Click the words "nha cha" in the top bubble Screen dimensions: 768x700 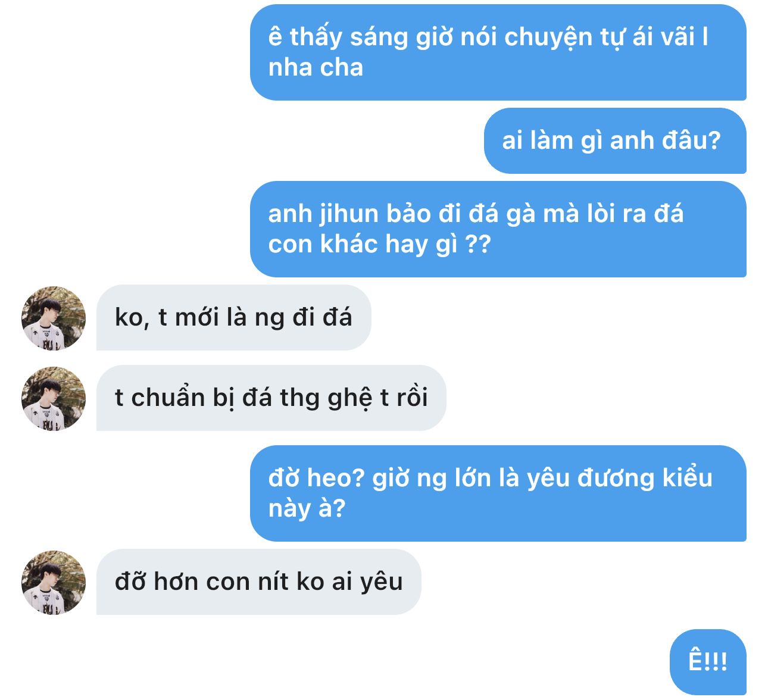coord(316,68)
